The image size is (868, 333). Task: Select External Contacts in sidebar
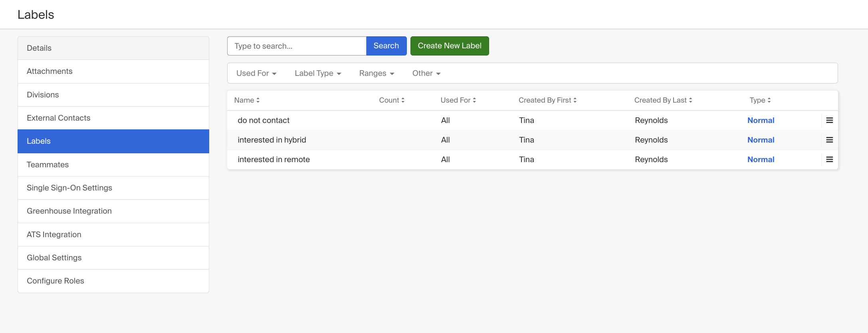tap(113, 118)
